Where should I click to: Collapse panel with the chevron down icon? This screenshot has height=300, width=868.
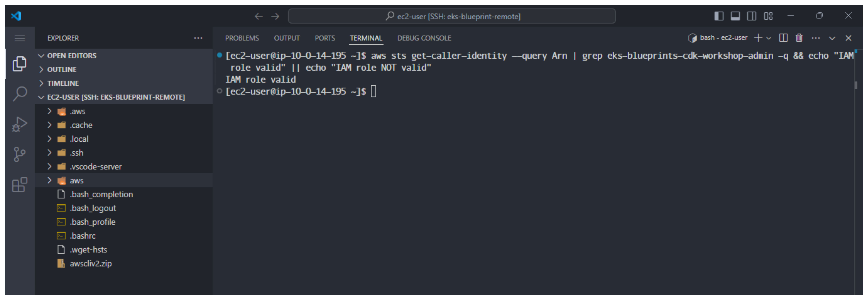pos(832,38)
